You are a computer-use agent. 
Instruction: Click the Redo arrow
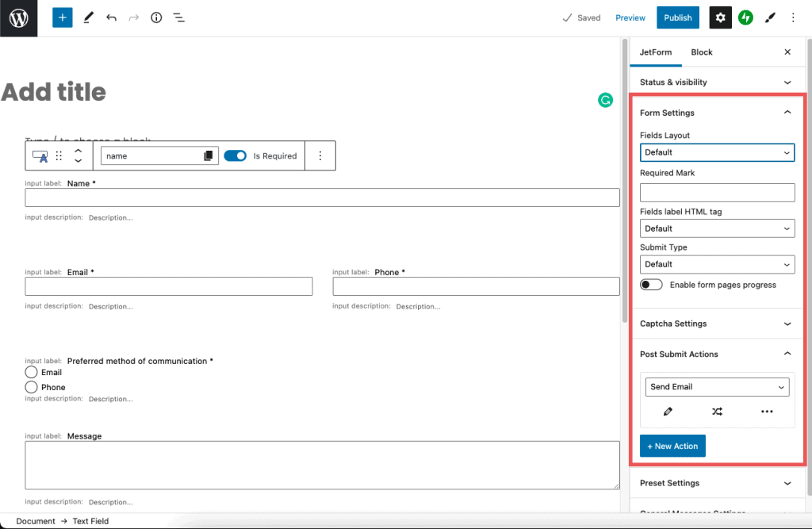click(x=133, y=17)
